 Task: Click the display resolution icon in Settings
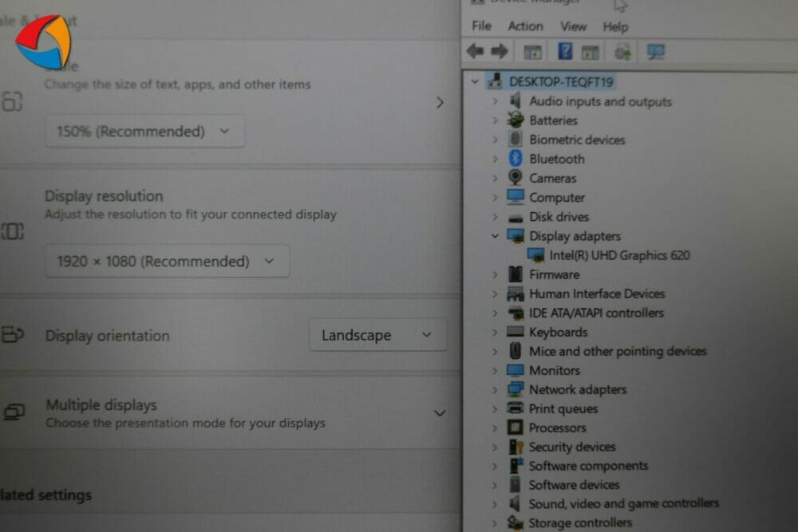click(13, 231)
